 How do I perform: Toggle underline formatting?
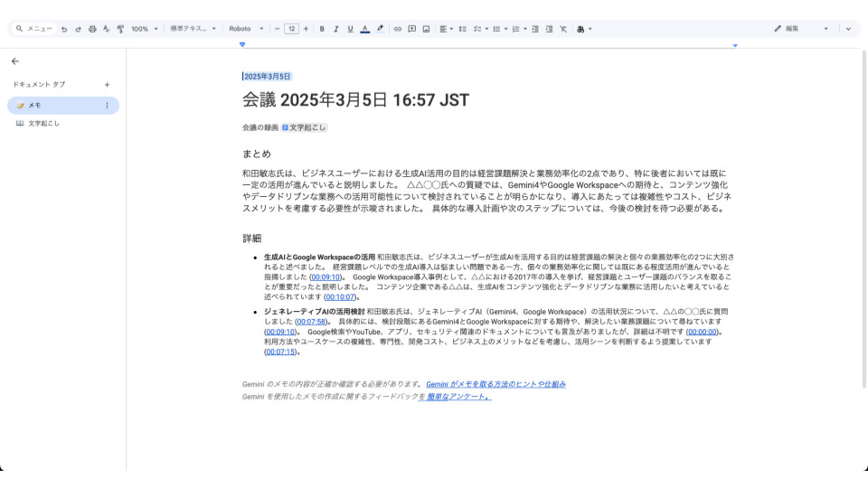[350, 29]
